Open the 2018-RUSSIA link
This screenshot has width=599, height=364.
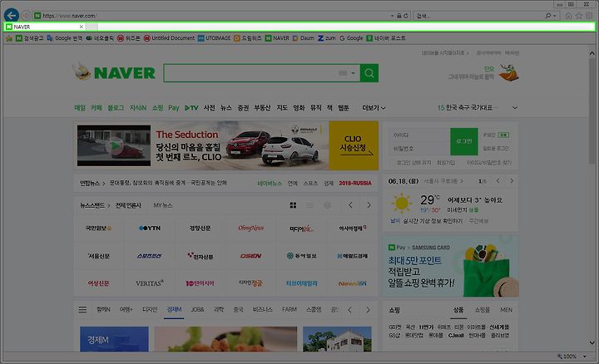[355, 183]
